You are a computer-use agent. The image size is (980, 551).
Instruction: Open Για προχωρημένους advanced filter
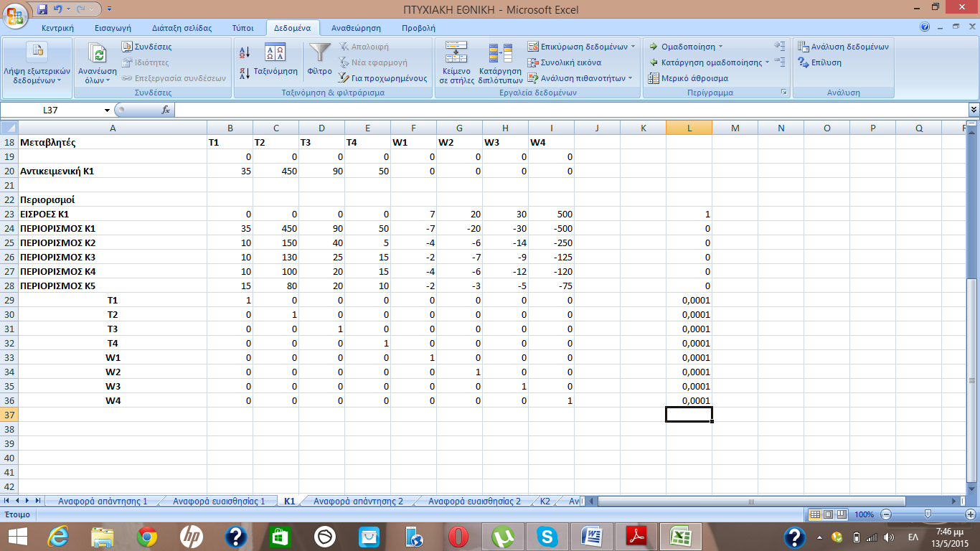coord(383,78)
